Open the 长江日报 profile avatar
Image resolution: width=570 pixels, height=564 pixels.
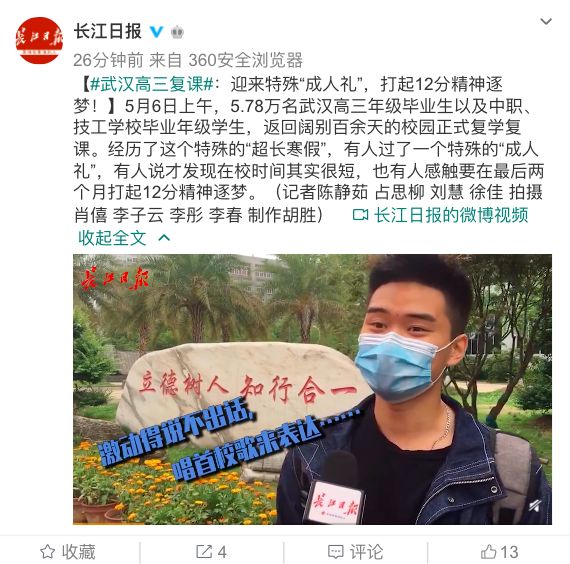coord(39,40)
